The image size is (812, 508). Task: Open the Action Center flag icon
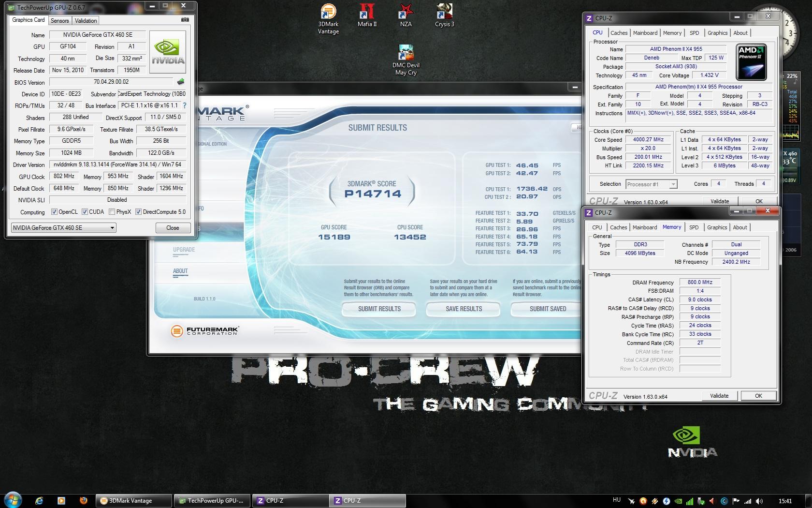tap(736, 501)
